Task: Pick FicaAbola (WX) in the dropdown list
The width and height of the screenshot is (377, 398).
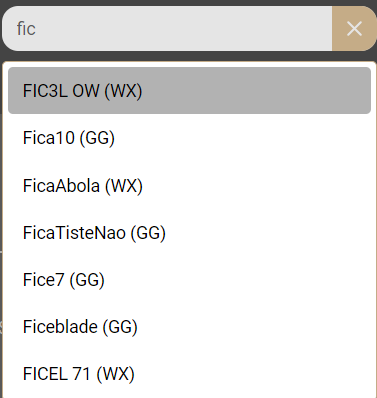Action: (x=189, y=185)
